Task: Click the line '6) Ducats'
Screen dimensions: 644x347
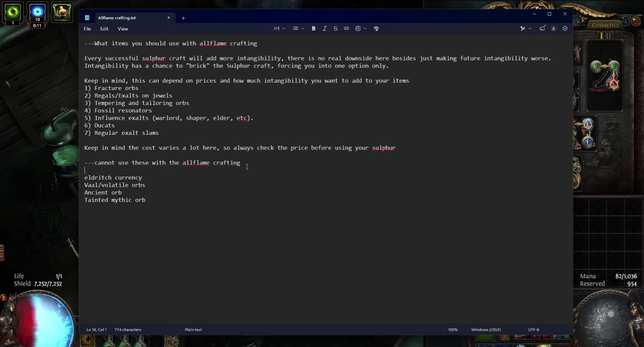Action: (100, 126)
